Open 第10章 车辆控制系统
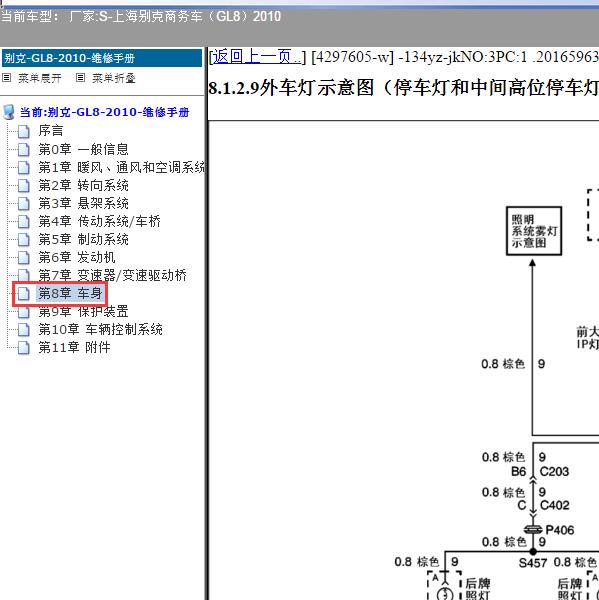599x600 pixels. pyautogui.click(x=101, y=329)
